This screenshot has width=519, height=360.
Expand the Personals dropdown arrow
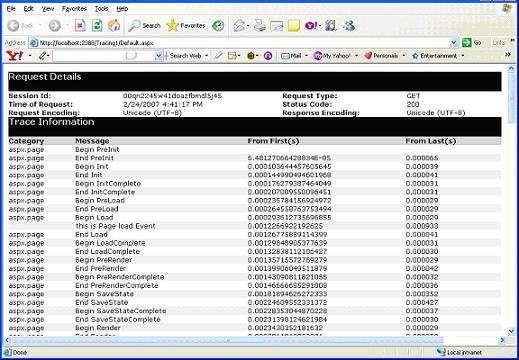click(x=404, y=56)
